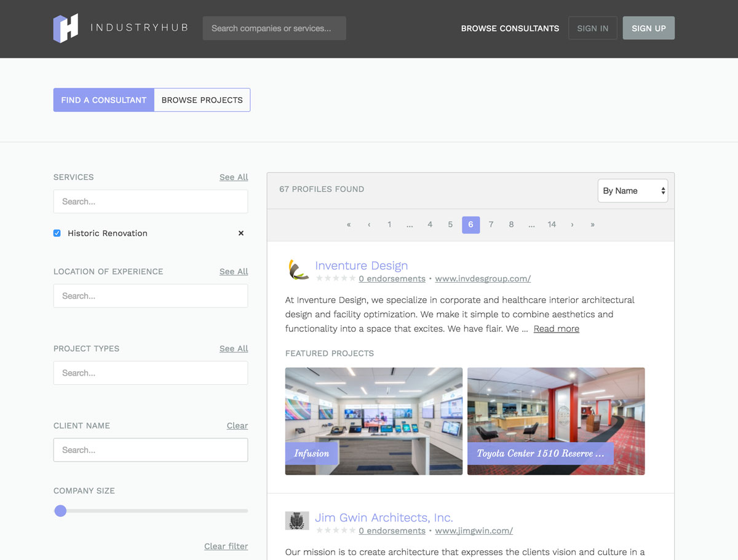
Task: Open Jim Gwin's 0 endorsements link
Action: (x=392, y=530)
